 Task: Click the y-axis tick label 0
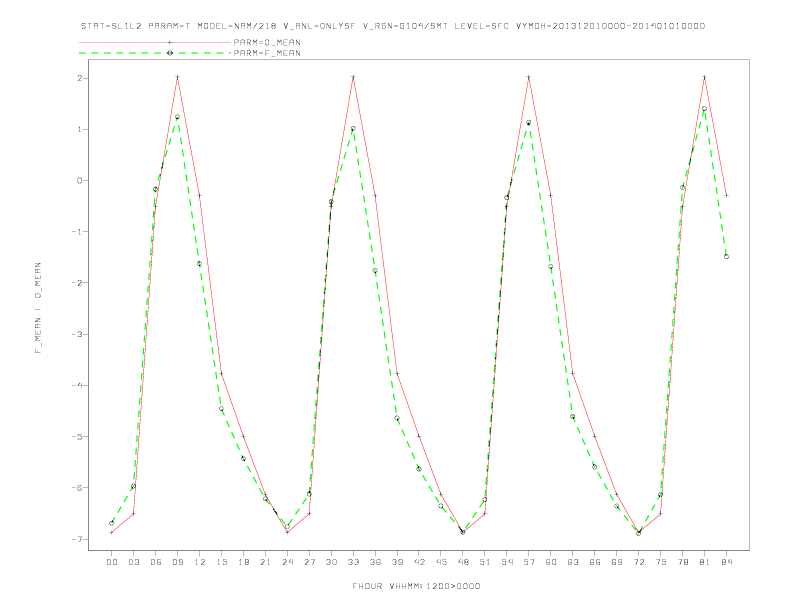point(80,181)
